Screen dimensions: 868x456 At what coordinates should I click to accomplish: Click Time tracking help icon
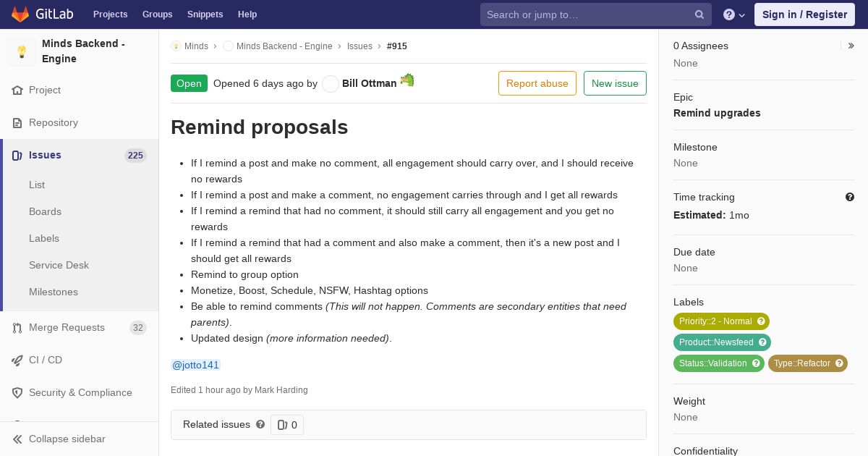pos(850,197)
